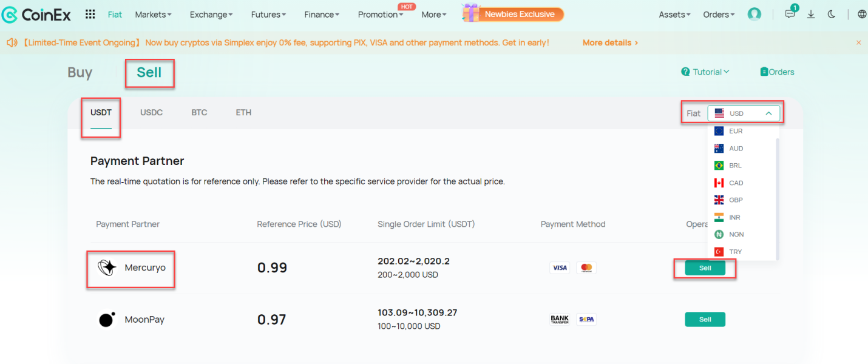Click the MoonPay partner name

point(144,319)
